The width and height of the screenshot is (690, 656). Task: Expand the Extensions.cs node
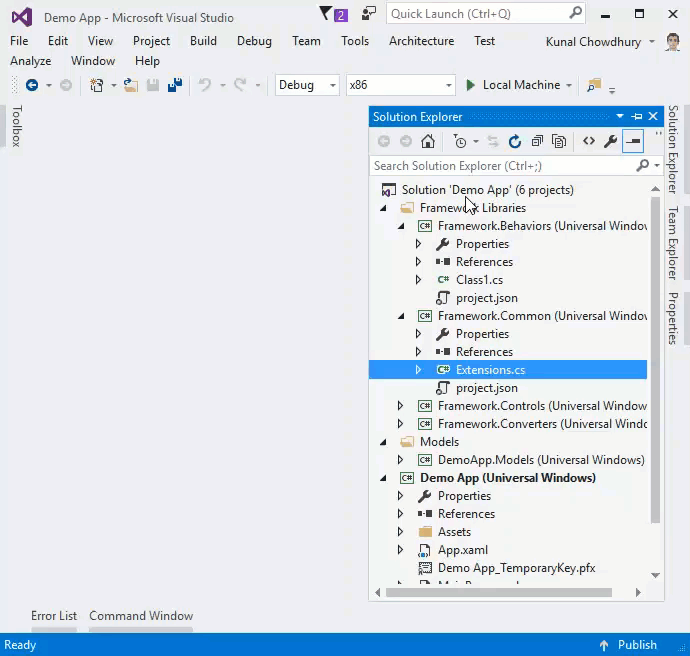point(418,370)
